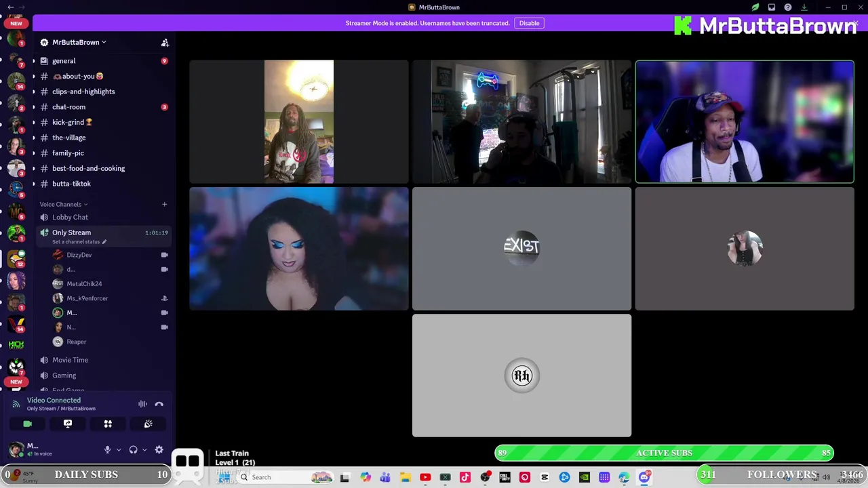Open the family-pic channel
Screen dimensions: 868x488
(x=102, y=153)
